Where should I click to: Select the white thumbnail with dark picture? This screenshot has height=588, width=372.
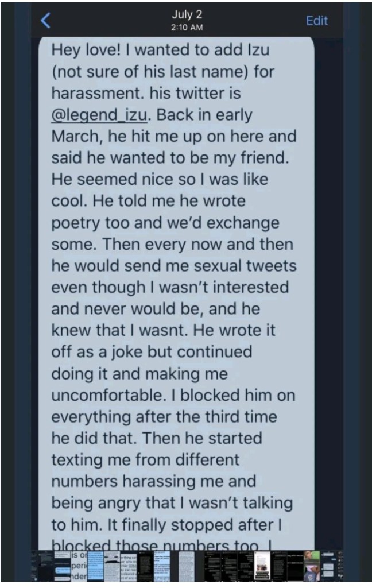pyautogui.click(x=262, y=567)
